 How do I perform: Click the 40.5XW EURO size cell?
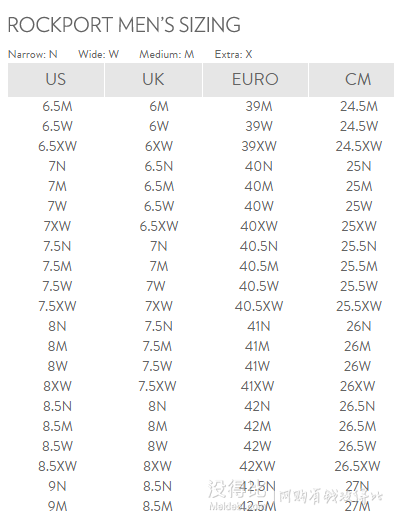(x=259, y=306)
